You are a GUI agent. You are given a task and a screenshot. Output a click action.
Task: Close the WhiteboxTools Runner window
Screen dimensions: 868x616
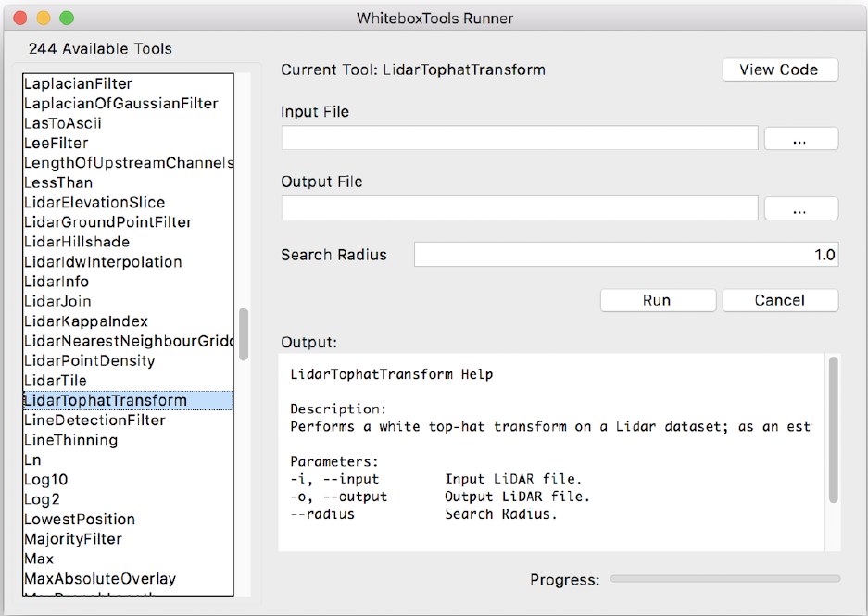20,19
